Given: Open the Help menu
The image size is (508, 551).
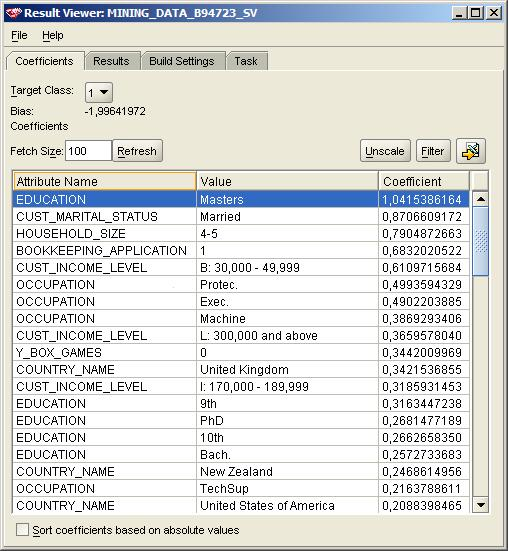Looking at the screenshot, I should point(53,35).
